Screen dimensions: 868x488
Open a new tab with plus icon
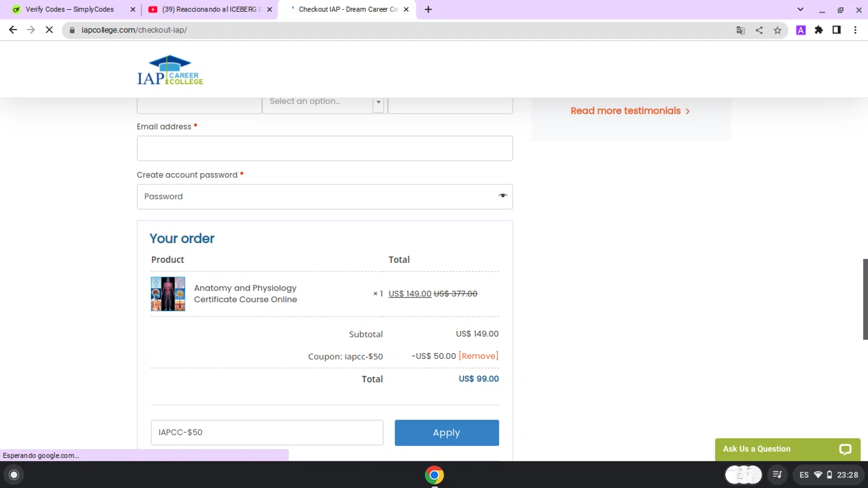coord(428,9)
